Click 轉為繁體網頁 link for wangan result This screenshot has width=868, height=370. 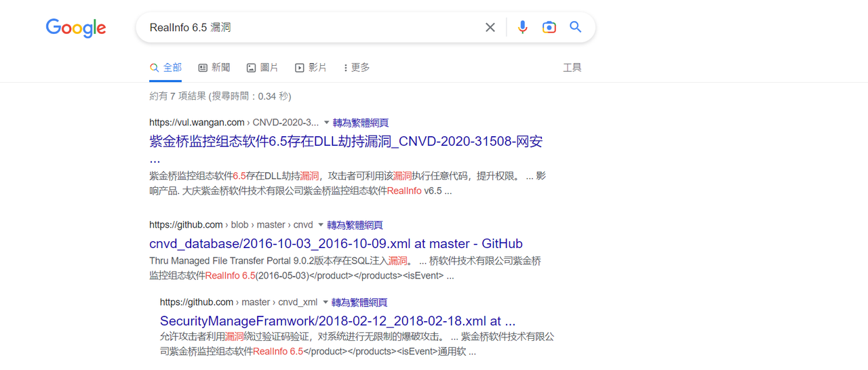point(361,123)
